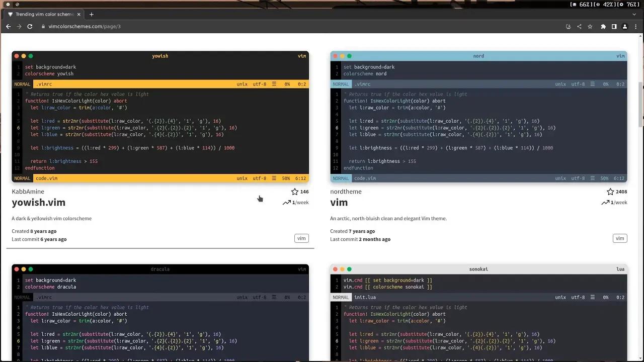The height and width of the screenshot is (362, 644).
Task: Open the yowish.vim colorscheme link
Action: (38, 203)
